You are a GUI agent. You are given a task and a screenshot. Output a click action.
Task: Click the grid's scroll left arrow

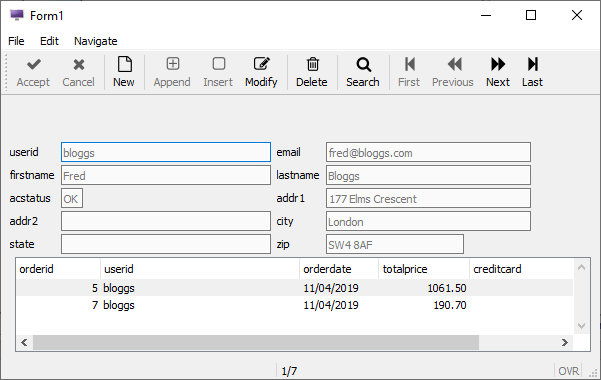[x=25, y=342]
